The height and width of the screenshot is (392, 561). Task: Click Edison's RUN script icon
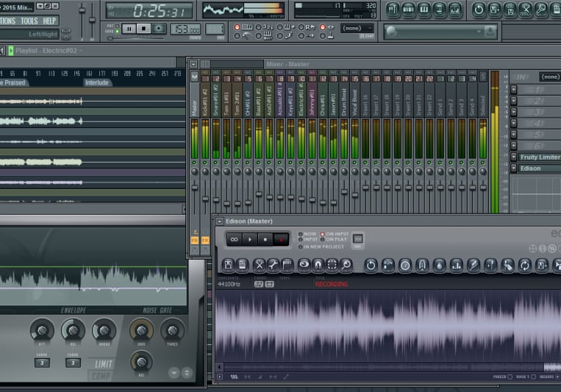(387, 266)
